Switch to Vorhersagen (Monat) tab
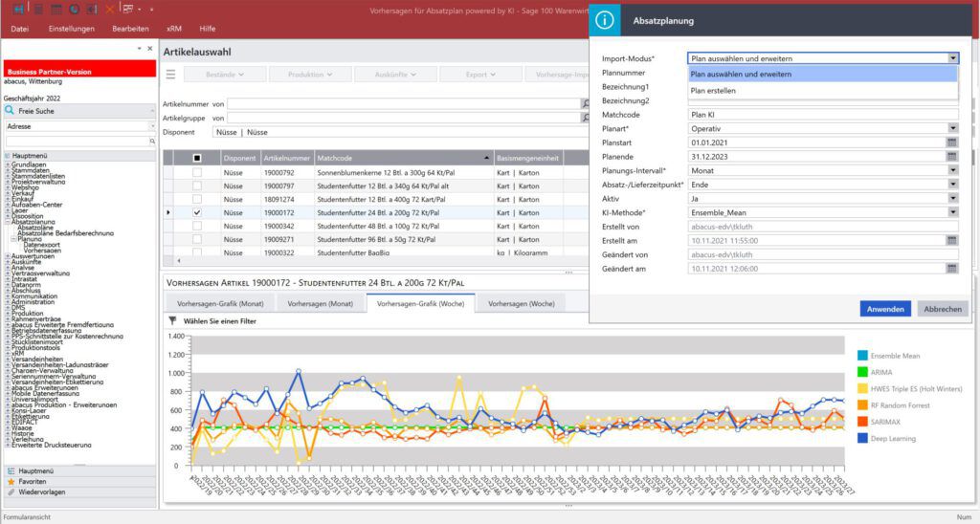980x524 pixels. [x=320, y=303]
